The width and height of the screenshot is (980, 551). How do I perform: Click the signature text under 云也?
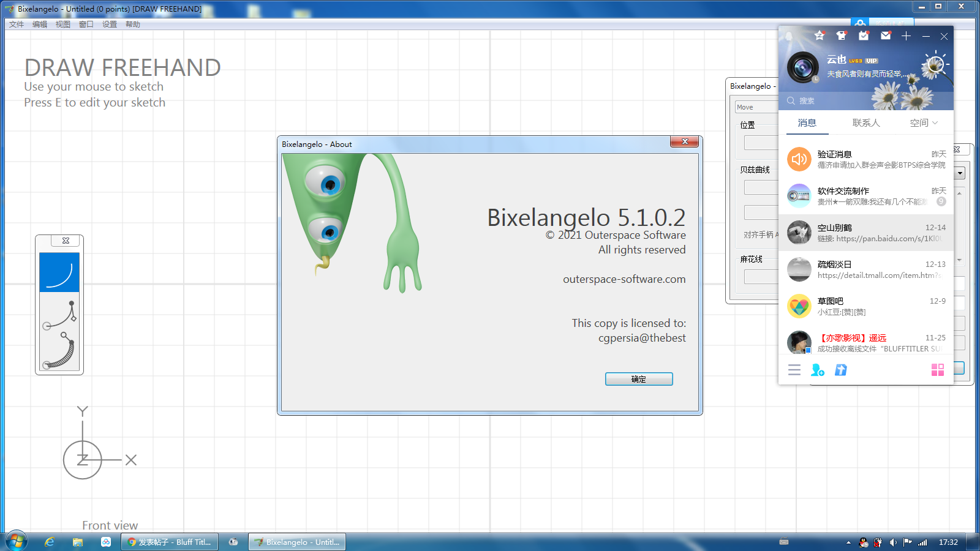867,74
